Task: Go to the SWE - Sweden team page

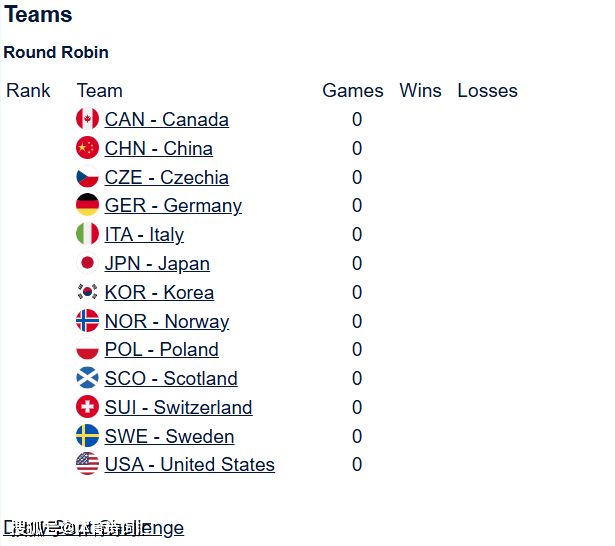Action: (x=169, y=436)
